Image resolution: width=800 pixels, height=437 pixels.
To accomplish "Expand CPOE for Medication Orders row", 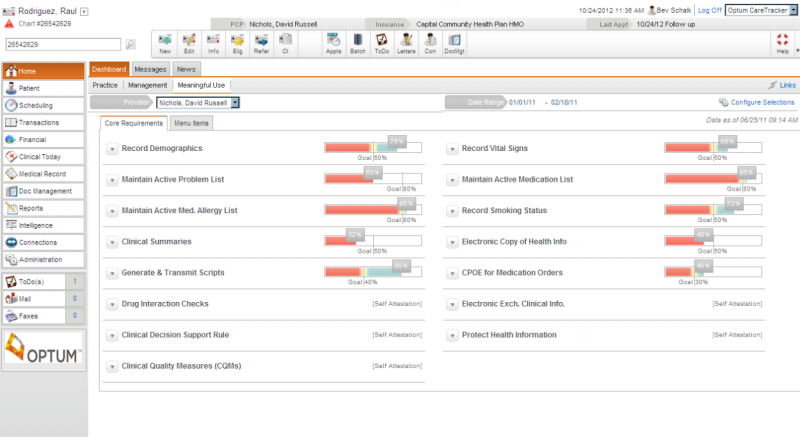I will click(452, 273).
